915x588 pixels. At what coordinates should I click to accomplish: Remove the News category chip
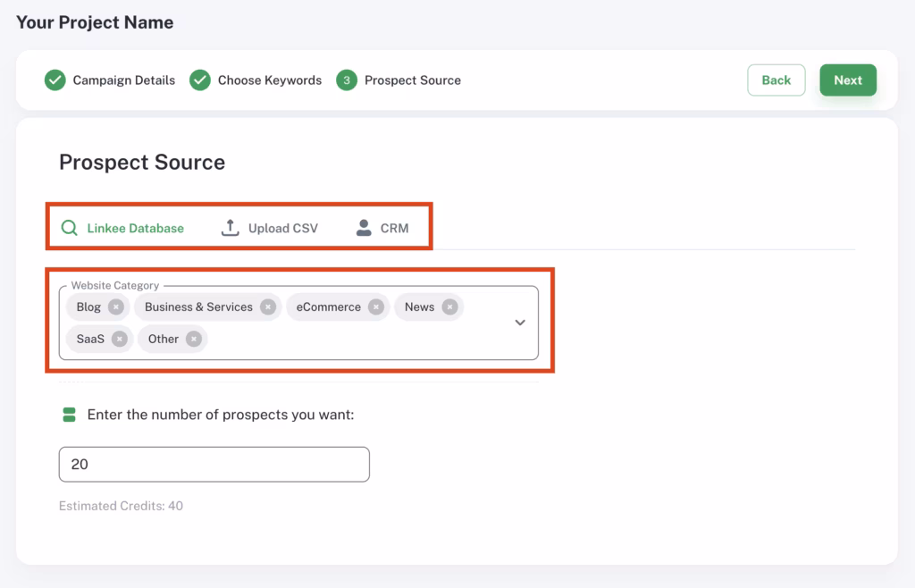(x=450, y=307)
